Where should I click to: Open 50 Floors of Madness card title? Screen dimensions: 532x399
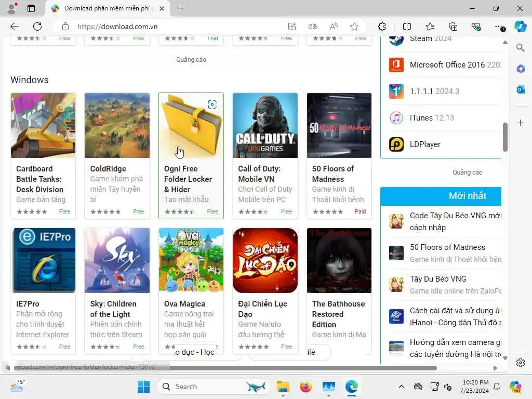tap(332, 174)
